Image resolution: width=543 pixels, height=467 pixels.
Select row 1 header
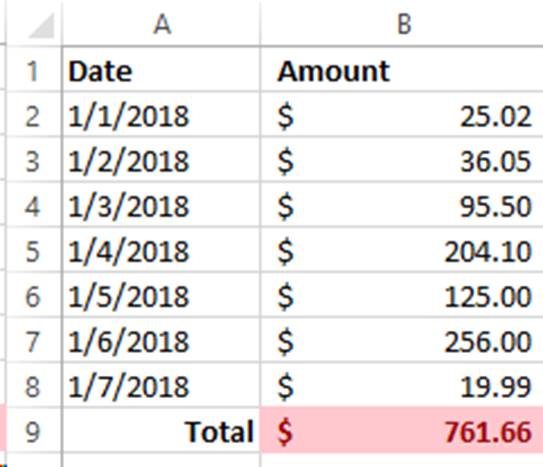pos(34,69)
